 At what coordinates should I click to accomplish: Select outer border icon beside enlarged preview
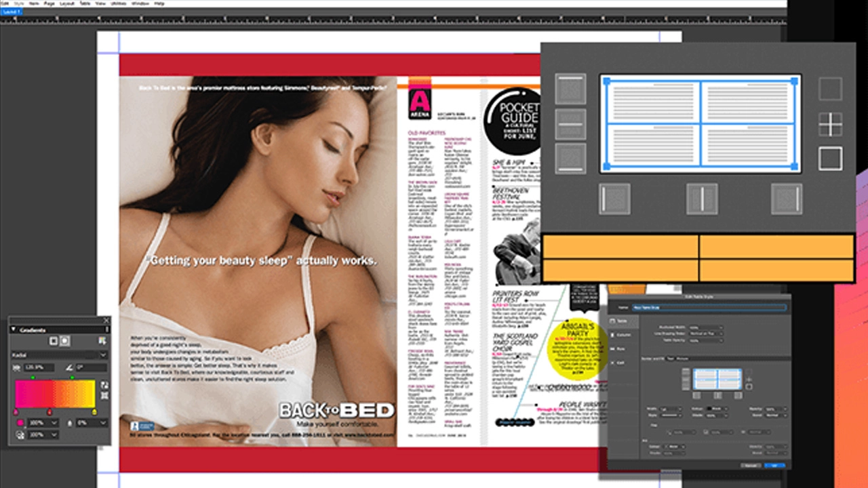pyautogui.click(x=830, y=159)
